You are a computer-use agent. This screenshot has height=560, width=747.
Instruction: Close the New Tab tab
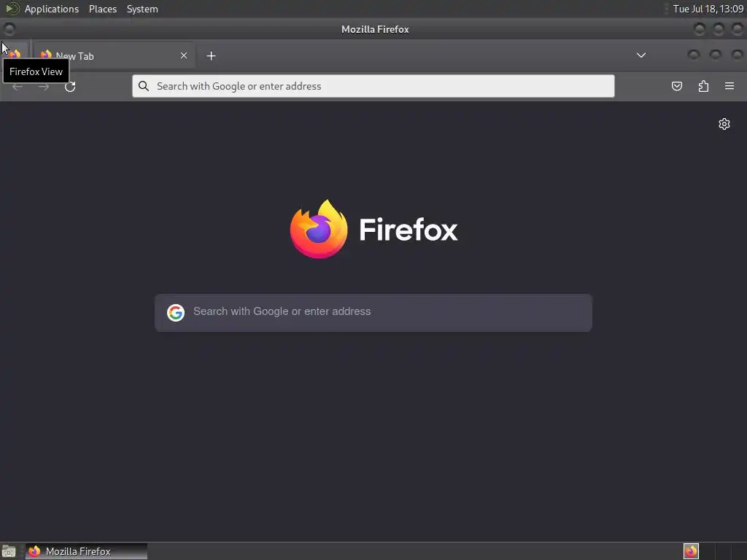pyautogui.click(x=183, y=55)
